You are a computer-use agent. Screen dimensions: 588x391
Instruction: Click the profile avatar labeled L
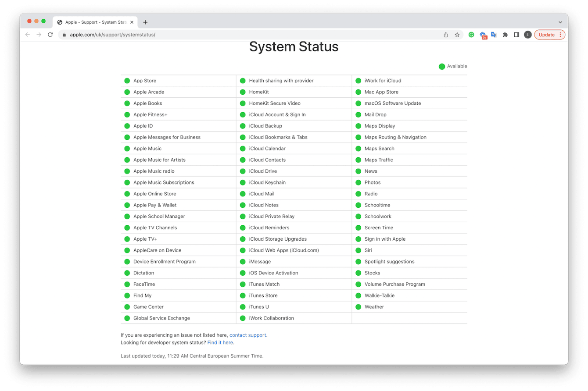tap(528, 34)
